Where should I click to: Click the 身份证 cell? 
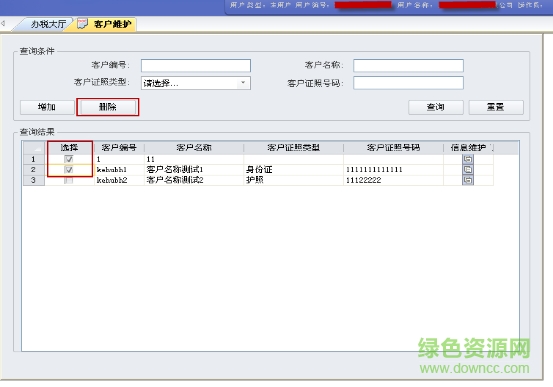pyautogui.click(x=293, y=170)
